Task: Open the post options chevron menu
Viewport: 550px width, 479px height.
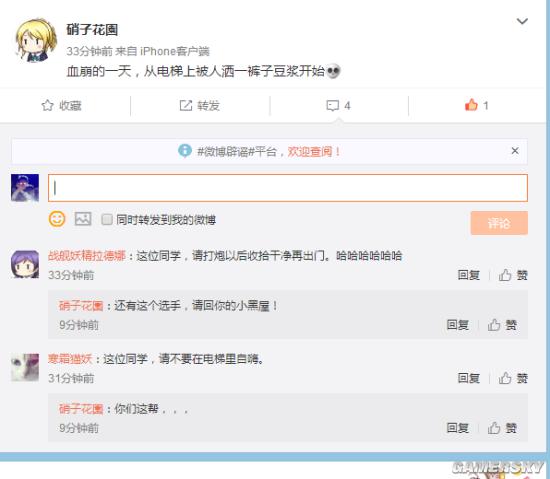Action: (522, 21)
